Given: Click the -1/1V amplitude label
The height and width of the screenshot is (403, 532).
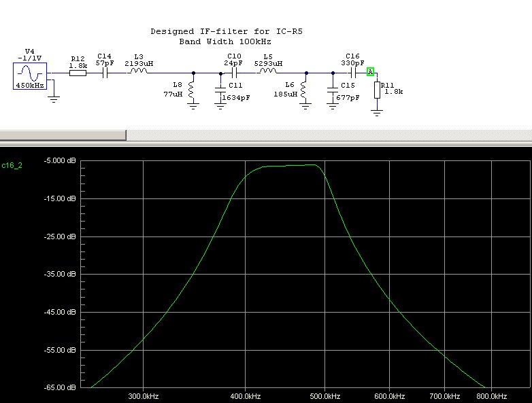Looking at the screenshot, I should tap(30, 58).
